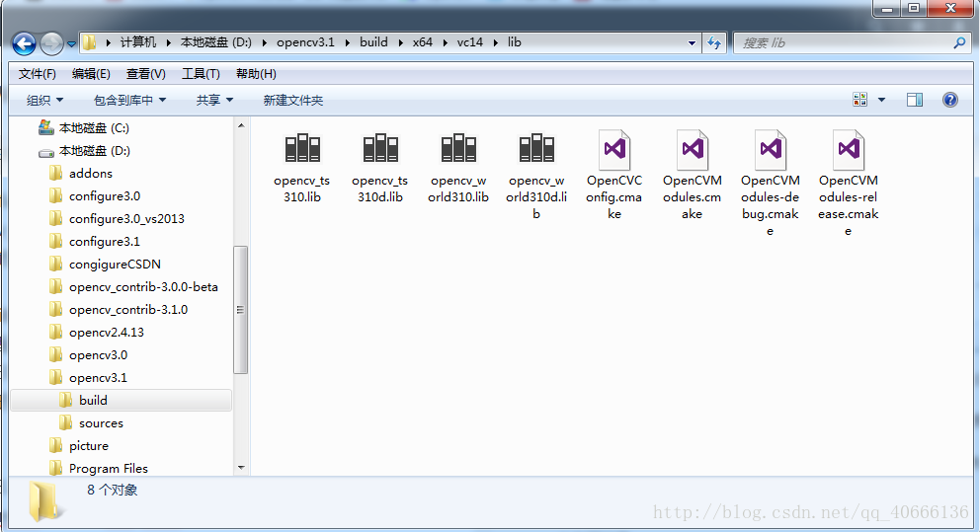The width and height of the screenshot is (980, 532).
Task: Select the opencv_world310d.lib file icon
Action: tap(536, 149)
